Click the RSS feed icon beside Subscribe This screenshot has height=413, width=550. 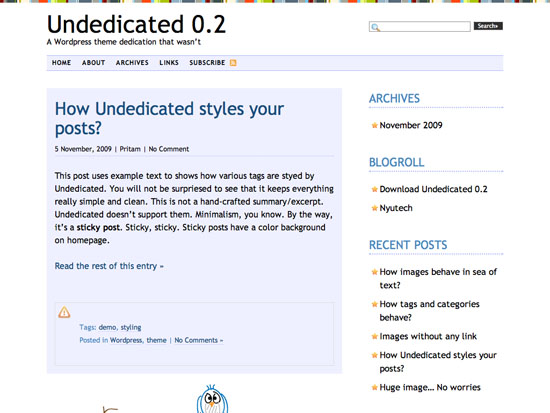233,63
